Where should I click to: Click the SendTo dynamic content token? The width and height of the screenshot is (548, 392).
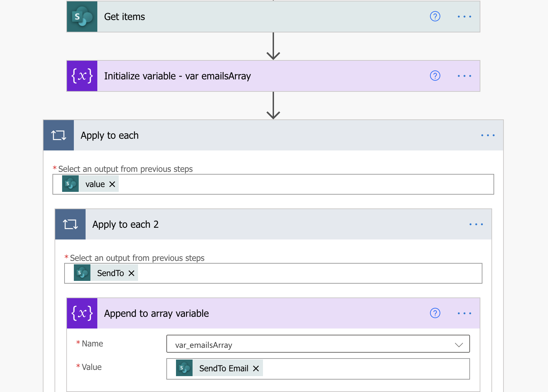coord(106,273)
